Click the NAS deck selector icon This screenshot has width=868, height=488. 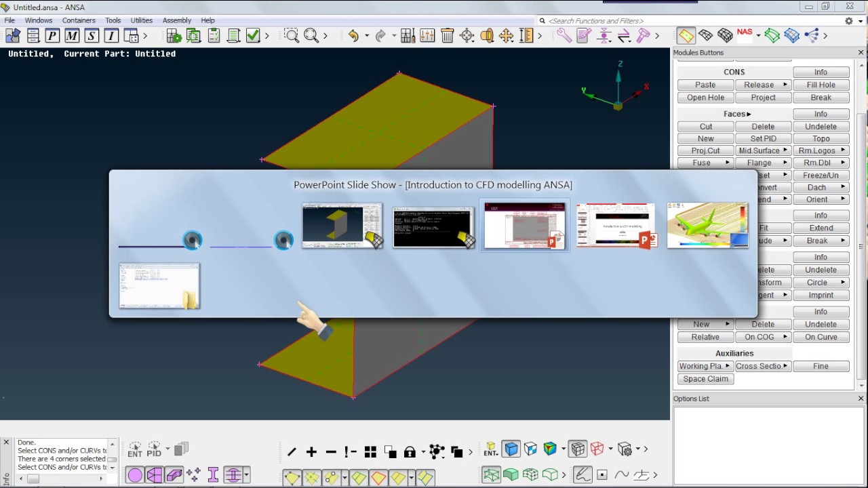(x=745, y=34)
